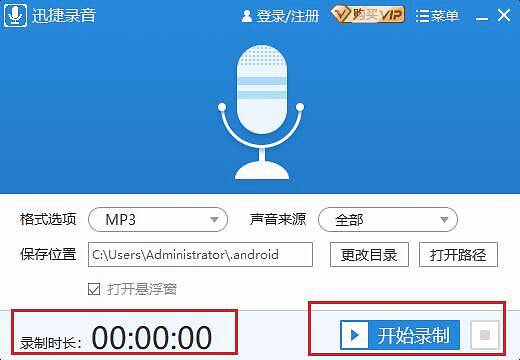The image size is (520, 360).
Task: Toggle the 打开悬浮窗 checkbox
Action: pyautogui.click(x=94, y=289)
